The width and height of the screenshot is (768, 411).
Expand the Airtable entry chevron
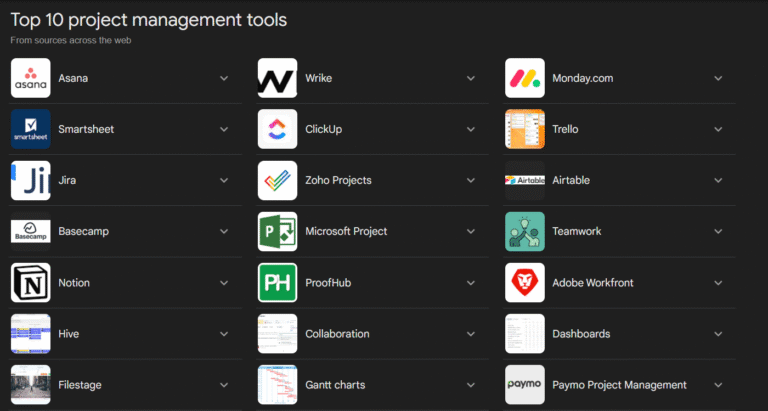[x=718, y=180]
